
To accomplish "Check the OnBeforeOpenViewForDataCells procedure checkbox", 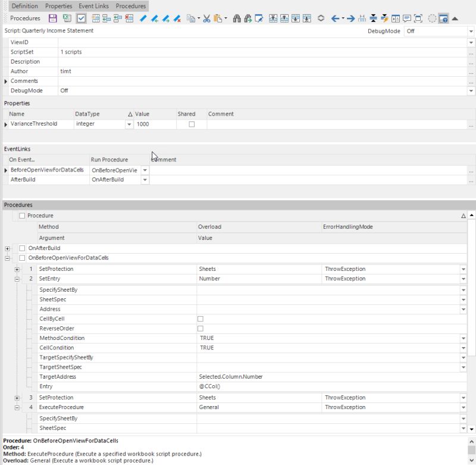I will [x=22, y=258].
